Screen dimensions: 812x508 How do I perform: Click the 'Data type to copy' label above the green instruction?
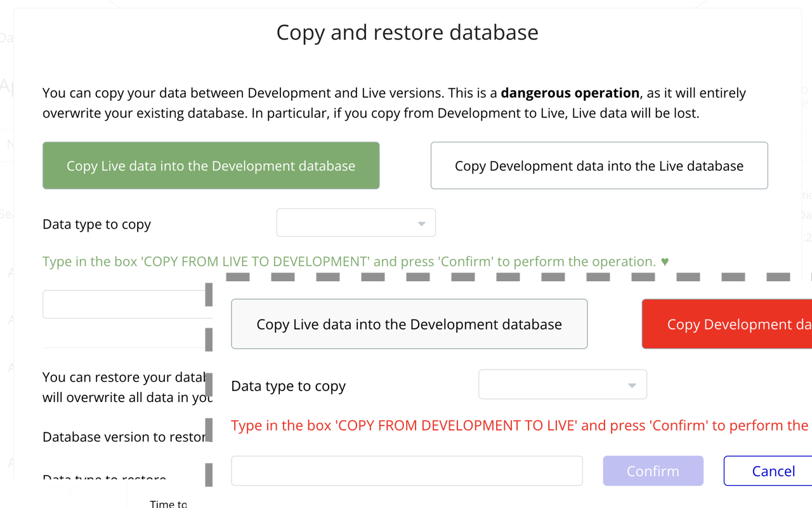point(96,224)
